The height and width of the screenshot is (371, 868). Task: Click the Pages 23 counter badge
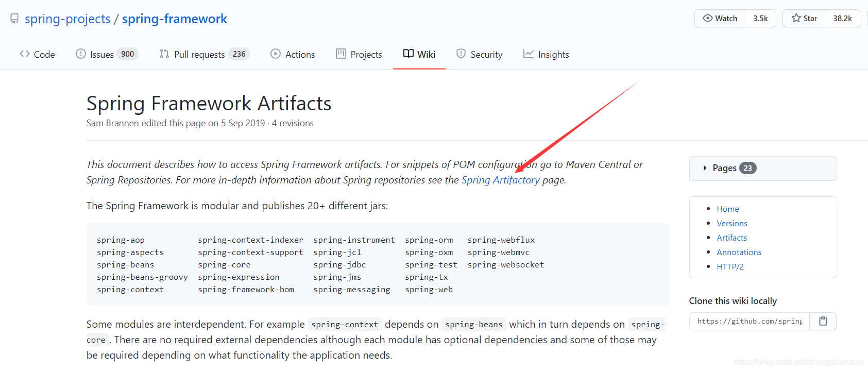748,168
